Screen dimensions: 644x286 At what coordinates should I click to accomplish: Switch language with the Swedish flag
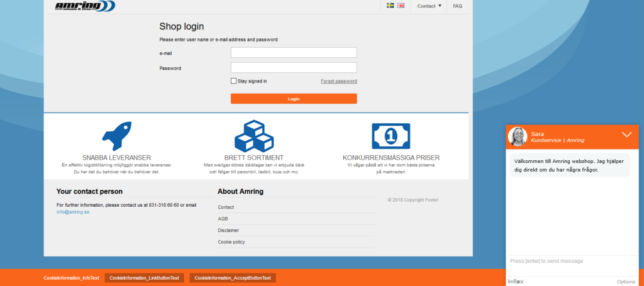click(x=390, y=6)
